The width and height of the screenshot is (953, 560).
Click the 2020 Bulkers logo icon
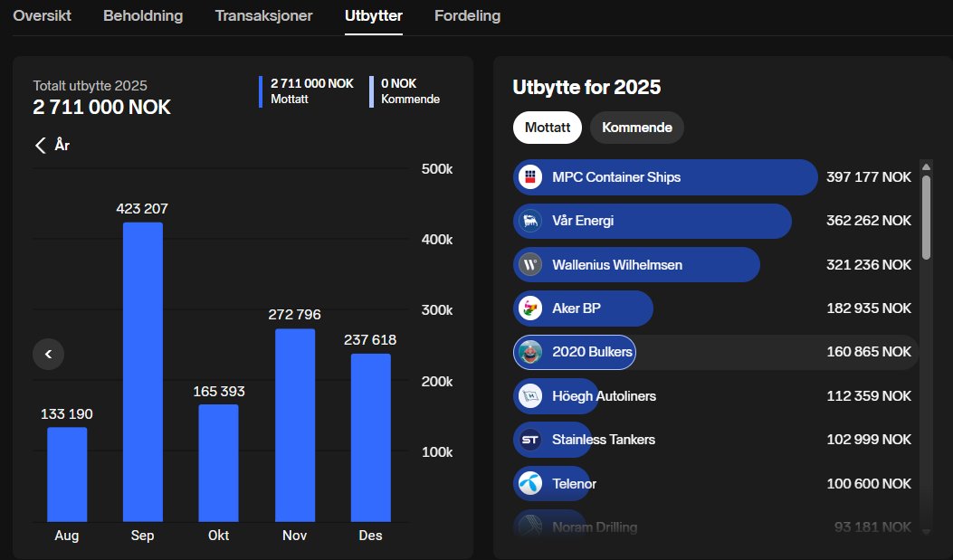point(530,352)
